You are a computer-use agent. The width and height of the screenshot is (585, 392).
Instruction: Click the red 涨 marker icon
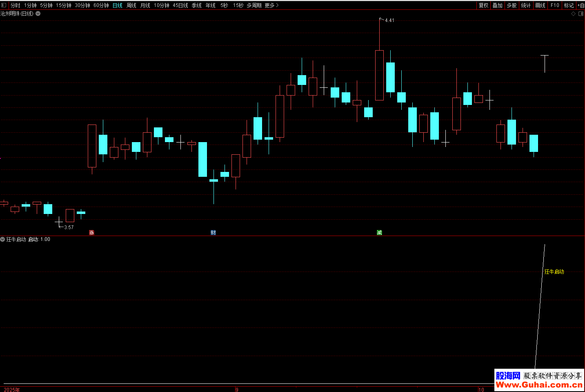pyautogui.click(x=91, y=233)
